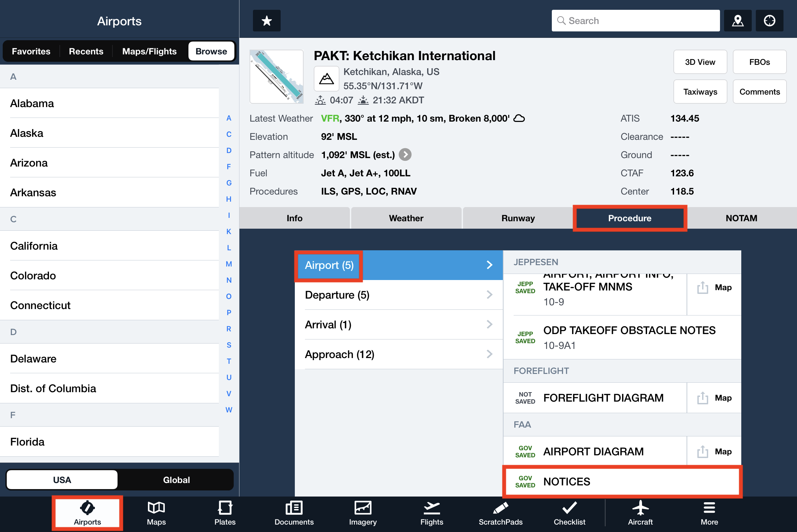This screenshot has height=532, width=797.
Task: Tap the pattern altitude detail arrow
Action: coord(405,155)
